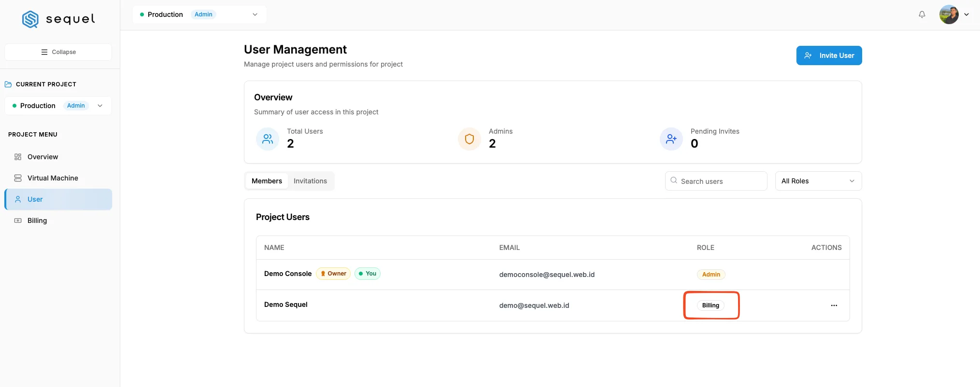980x387 pixels.
Task: Focus the Search users field
Action: point(716,181)
